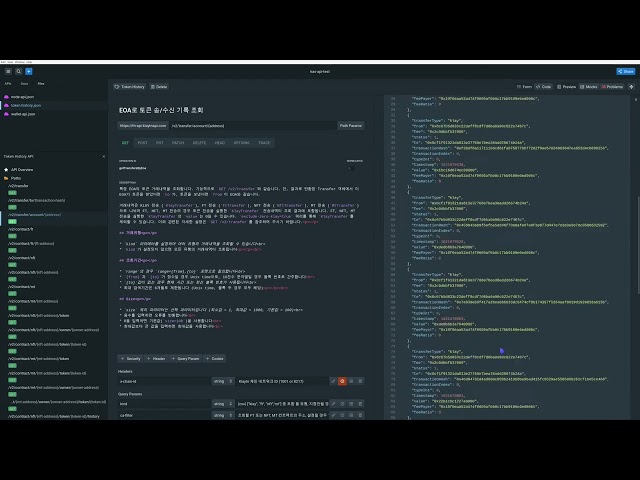Switch to the APIs sidebar tab
Viewport: 640px width, 480px height.
[x=8, y=84]
